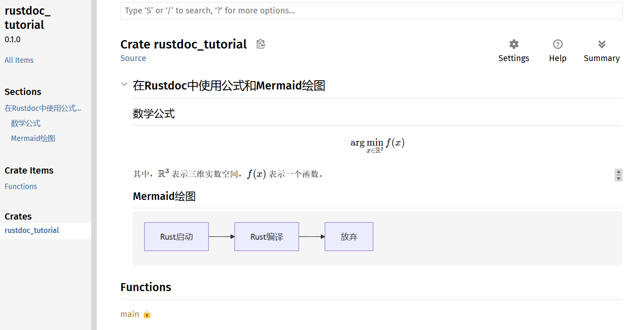Click the up arrow of the small scroll stepper

point(618,172)
